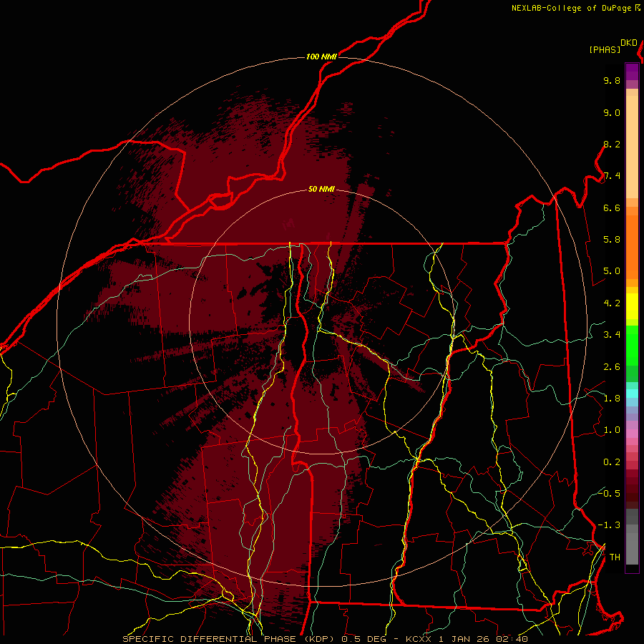Click the 1.8 scale value
Viewport: 644px width, 644px height.
click(x=612, y=399)
